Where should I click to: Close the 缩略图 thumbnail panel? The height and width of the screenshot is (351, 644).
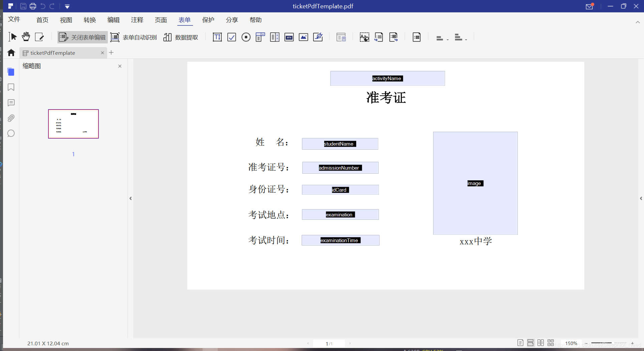click(120, 66)
